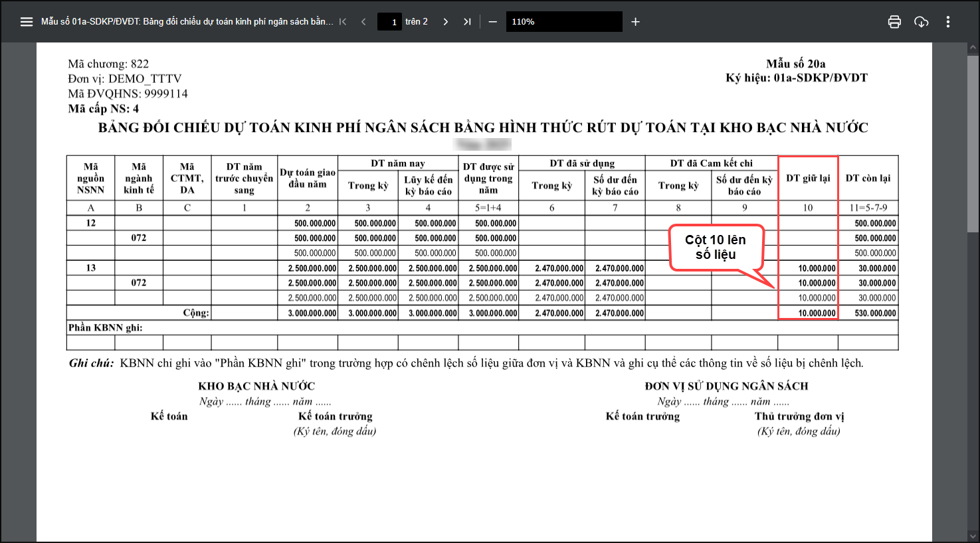Screen dimensions: 980x543
Task: Zoom out with the minus button
Action: click(x=492, y=22)
